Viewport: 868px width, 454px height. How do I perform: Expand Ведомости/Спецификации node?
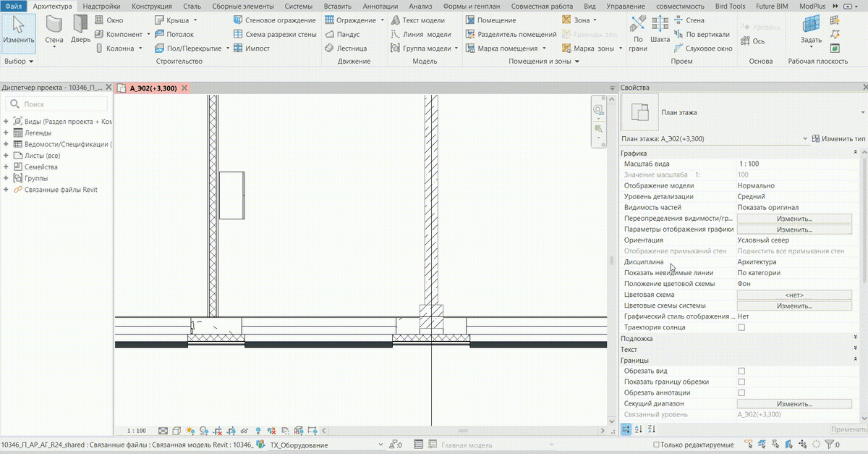coord(6,144)
